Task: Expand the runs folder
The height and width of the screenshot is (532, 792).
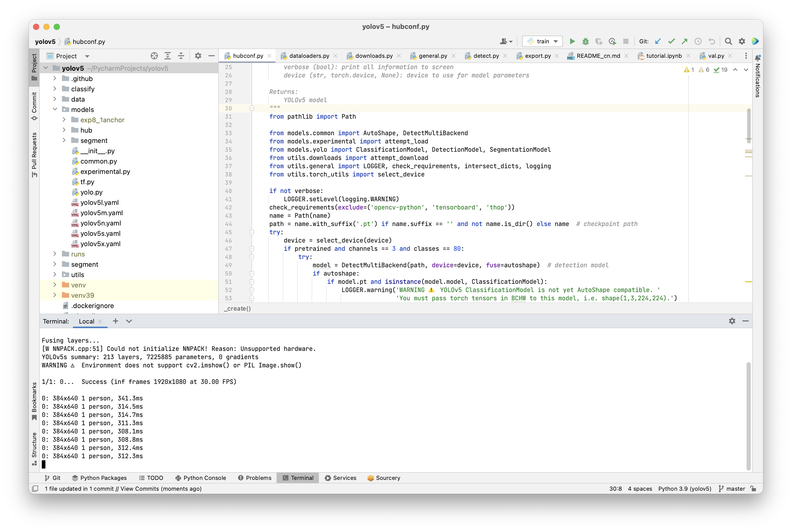Action: coord(55,254)
